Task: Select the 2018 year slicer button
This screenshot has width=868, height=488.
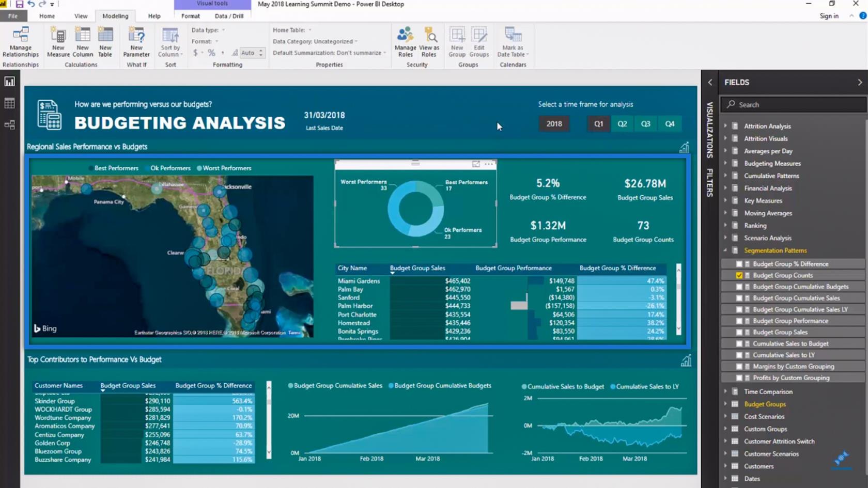Action: pyautogui.click(x=554, y=124)
